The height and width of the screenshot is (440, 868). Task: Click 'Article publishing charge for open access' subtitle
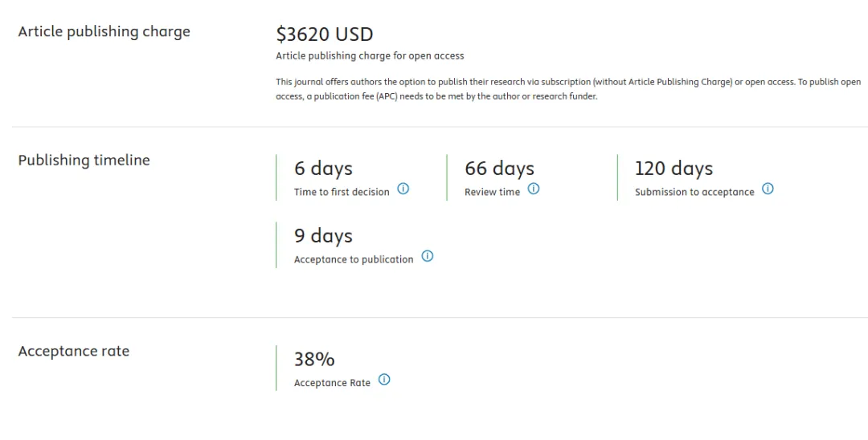pos(370,56)
